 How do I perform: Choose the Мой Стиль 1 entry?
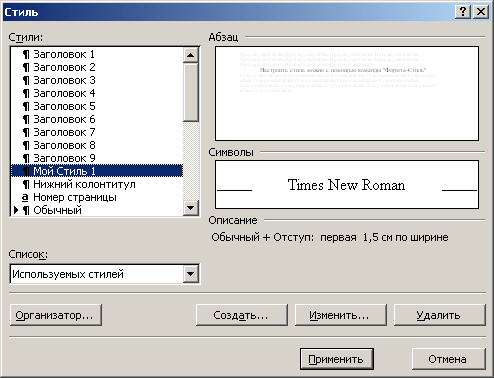(x=97, y=171)
